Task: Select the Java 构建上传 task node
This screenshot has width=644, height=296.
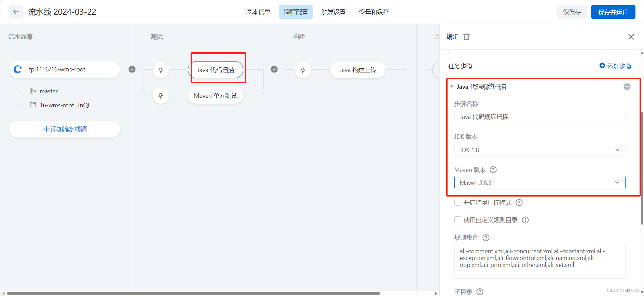Action: coord(358,70)
